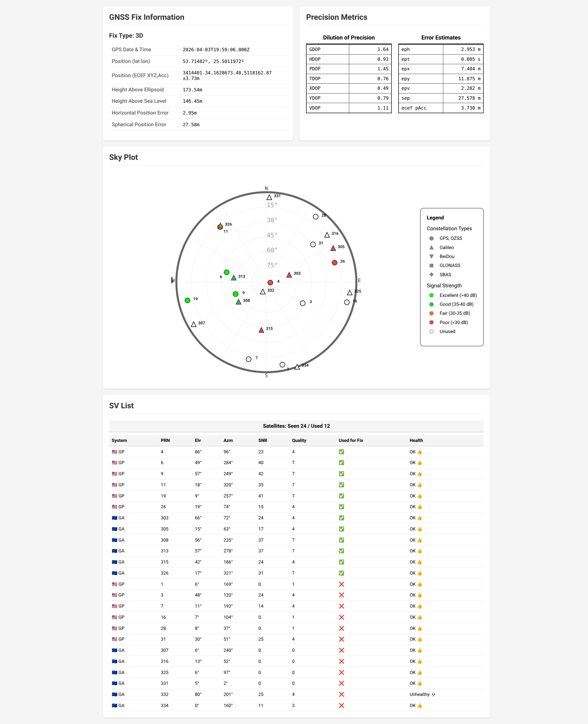Click the Fair (30-35 dB) orange swatch
Screen dimensions: 588x724
(431, 313)
